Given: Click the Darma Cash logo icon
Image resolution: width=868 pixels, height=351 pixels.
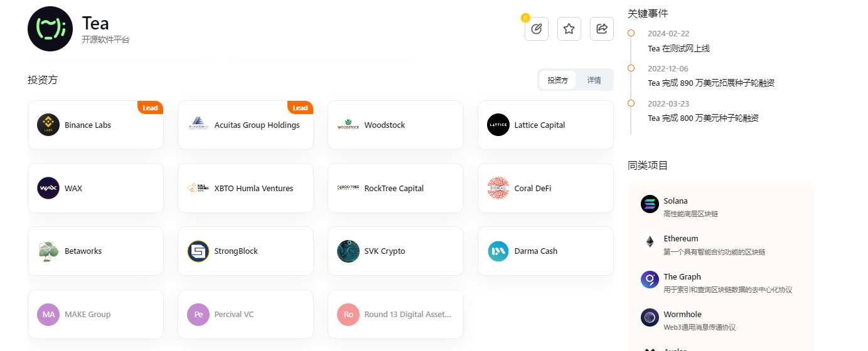Looking at the screenshot, I should click(498, 251).
